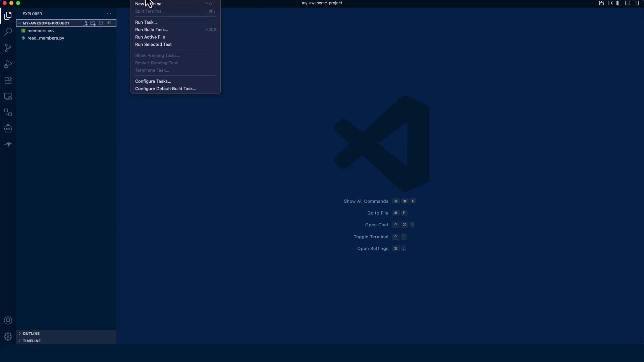Open the Copilot icon in title bar

click(601, 3)
